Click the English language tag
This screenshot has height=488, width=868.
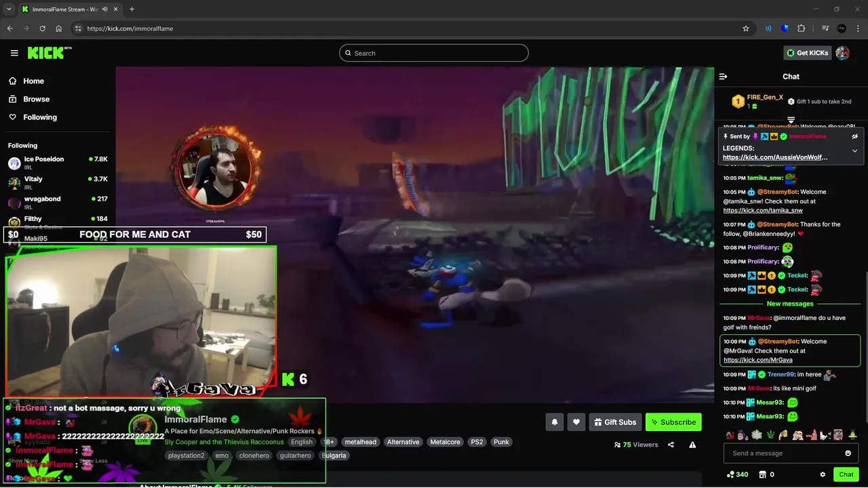(302, 442)
